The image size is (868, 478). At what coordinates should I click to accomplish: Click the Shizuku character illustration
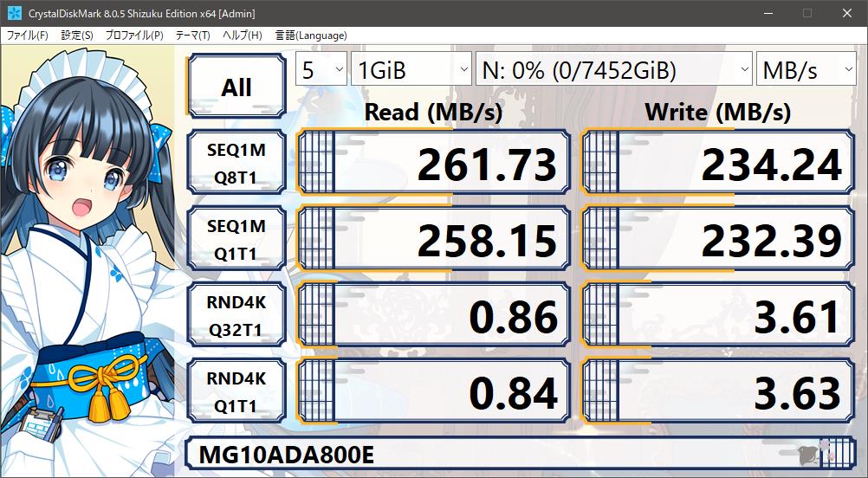[x=88, y=262]
